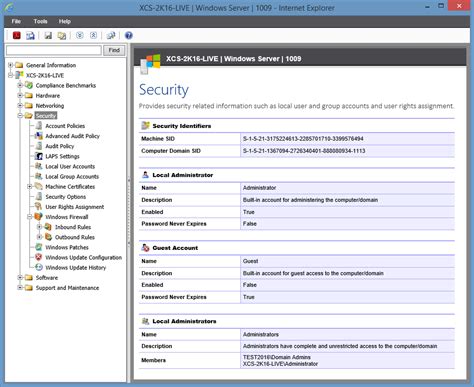
Task: Click the Compliance Benchmarks shield icon
Action: (x=29, y=85)
